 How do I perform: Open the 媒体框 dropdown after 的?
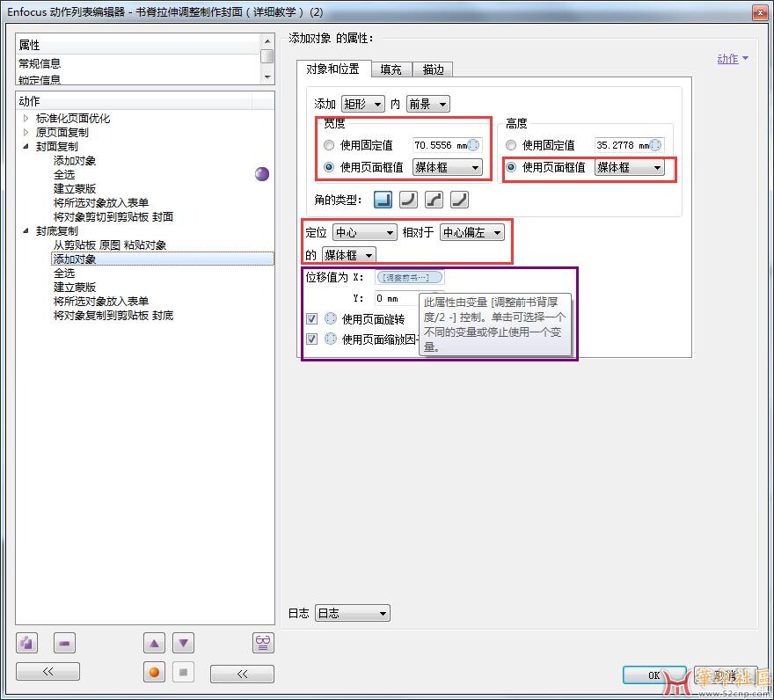[349, 255]
